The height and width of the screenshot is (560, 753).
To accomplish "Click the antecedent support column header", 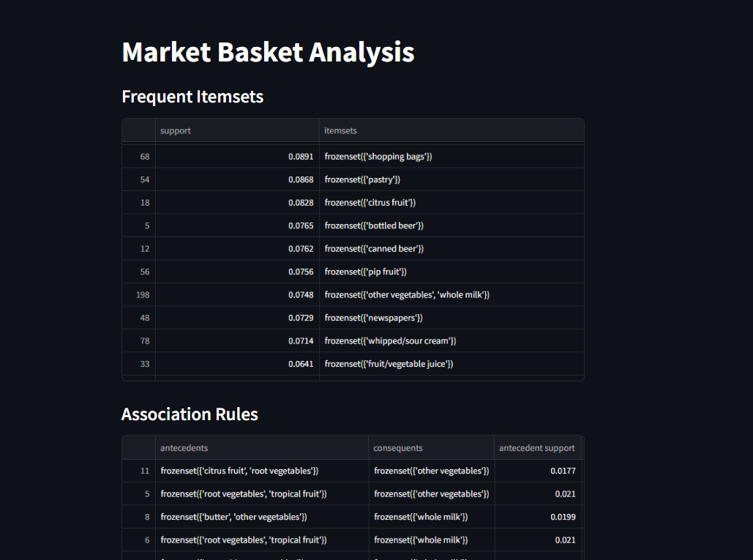I will coord(537,448).
